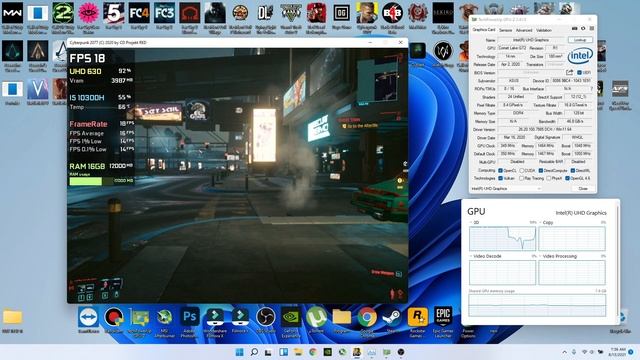
Task: Expand the Copy graph engine dropdown
Action: [x=540, y=222]
